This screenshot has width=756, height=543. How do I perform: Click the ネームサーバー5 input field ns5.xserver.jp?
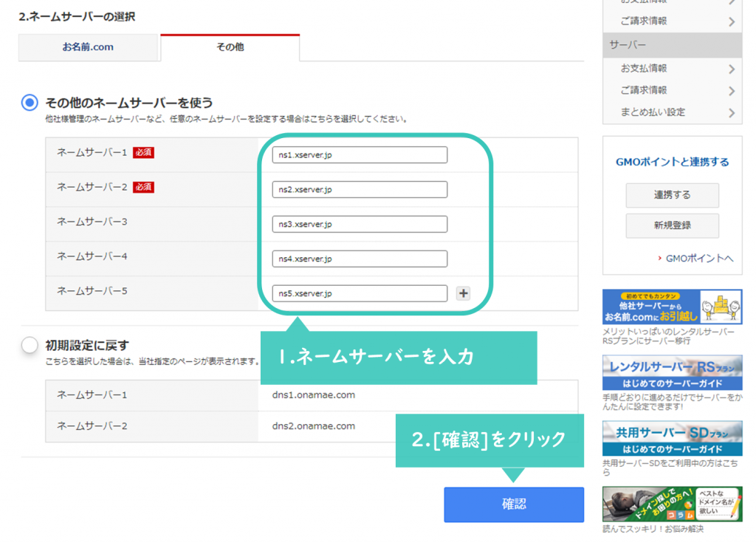[x=360, y=293]
